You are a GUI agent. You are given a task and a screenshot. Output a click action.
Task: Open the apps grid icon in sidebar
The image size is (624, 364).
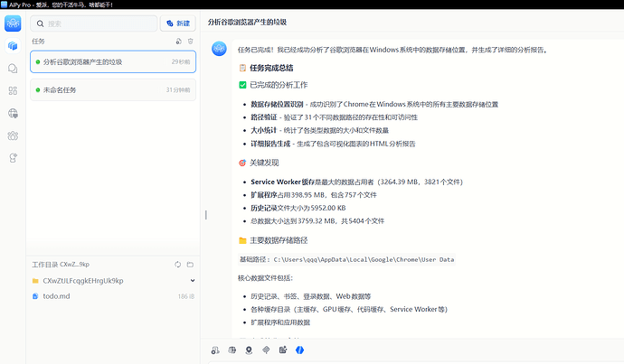pyautogui.click(x=13, y=90)
